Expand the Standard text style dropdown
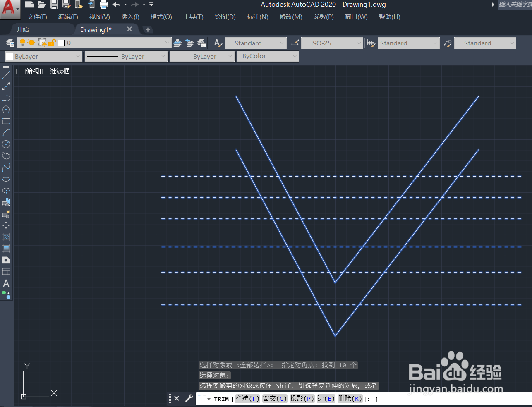 click(x=283, y=43)
